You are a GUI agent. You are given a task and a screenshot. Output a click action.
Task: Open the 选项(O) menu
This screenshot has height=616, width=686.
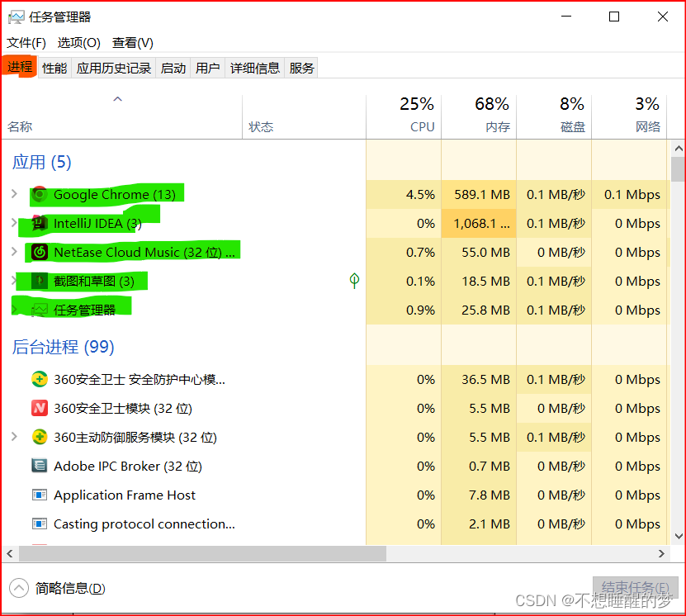coord(78,43)
